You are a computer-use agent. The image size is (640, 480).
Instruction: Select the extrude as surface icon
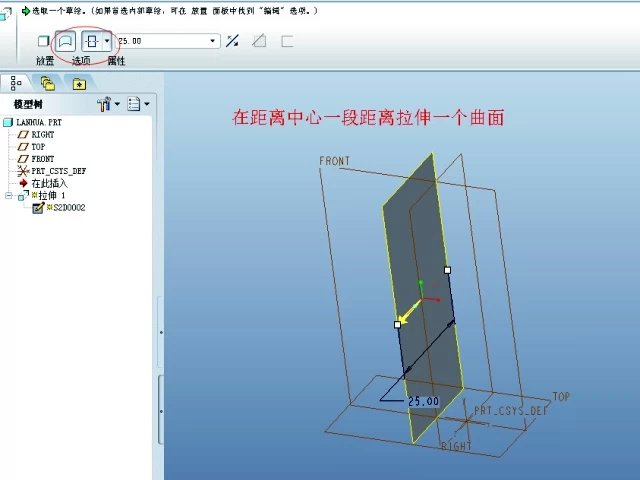click(65, 42)
